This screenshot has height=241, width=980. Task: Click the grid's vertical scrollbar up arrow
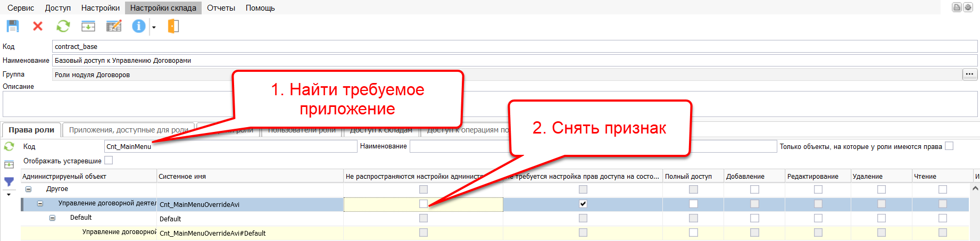(975, 188)
